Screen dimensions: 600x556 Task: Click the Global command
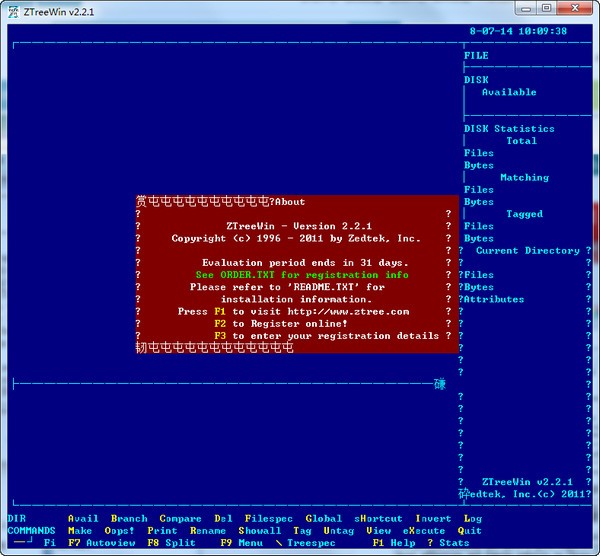(x=324, y=519)
